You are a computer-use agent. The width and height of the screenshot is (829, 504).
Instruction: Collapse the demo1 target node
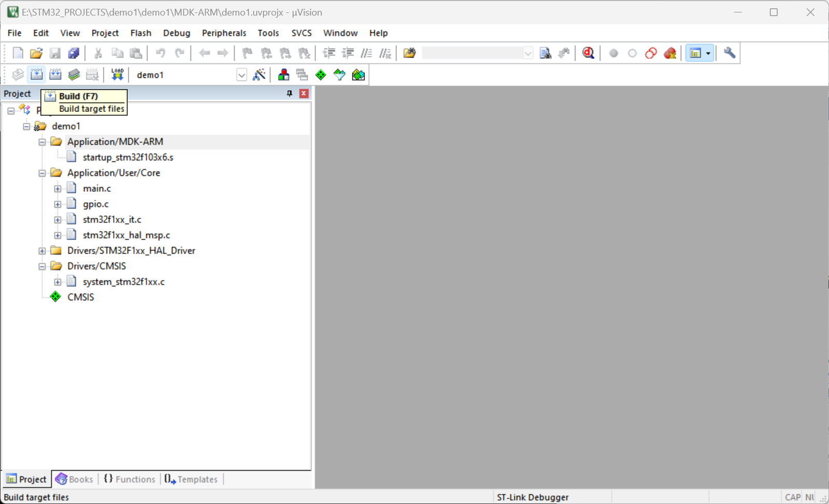tap(26, 127)
